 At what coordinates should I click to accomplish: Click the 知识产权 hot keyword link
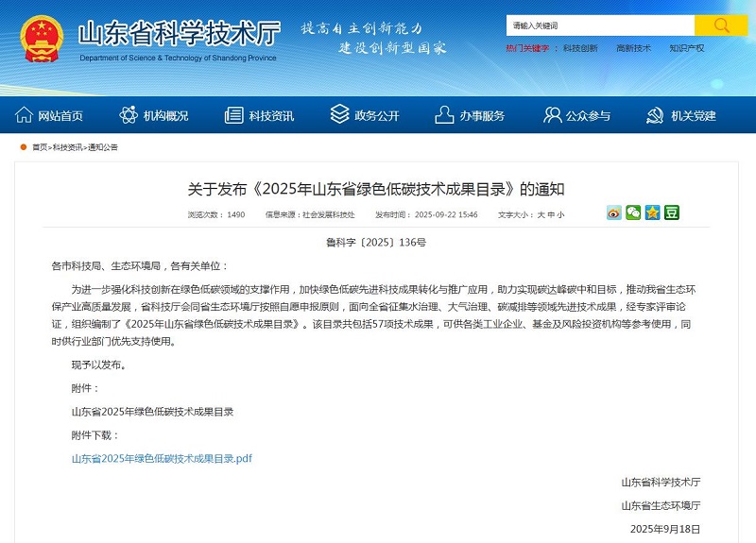coord(686,48)
